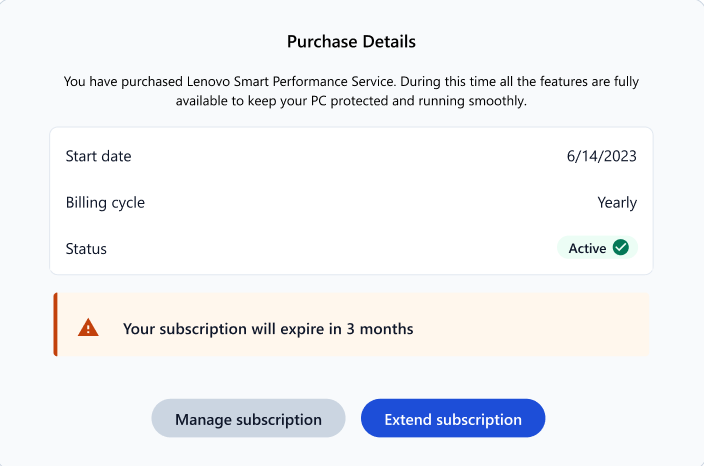Click the subscription expiry warning message text
This screenshot has width=704, height=466.
[268, 329]
